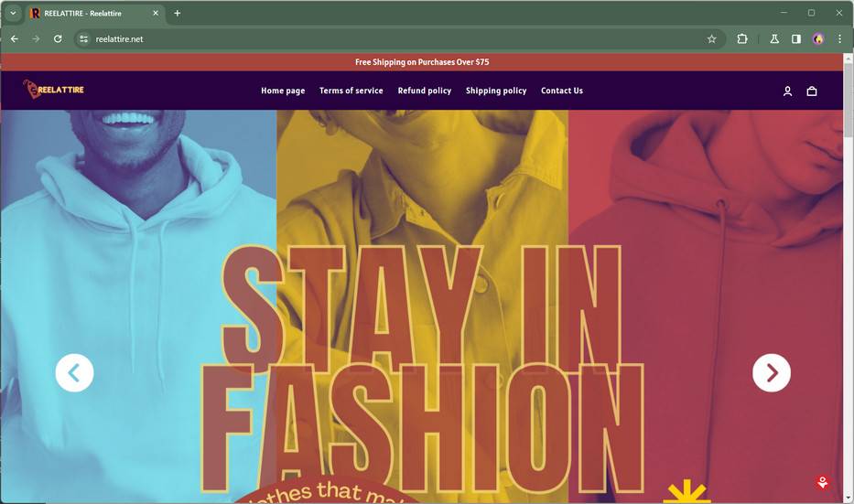Toggle the browser side panel icon

tap(795, 38)
